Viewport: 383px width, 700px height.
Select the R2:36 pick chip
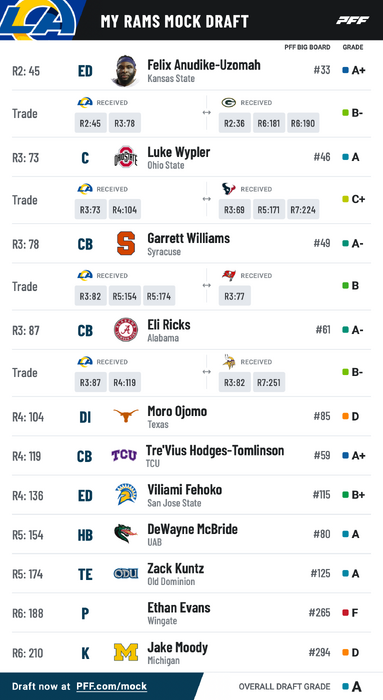234,123
